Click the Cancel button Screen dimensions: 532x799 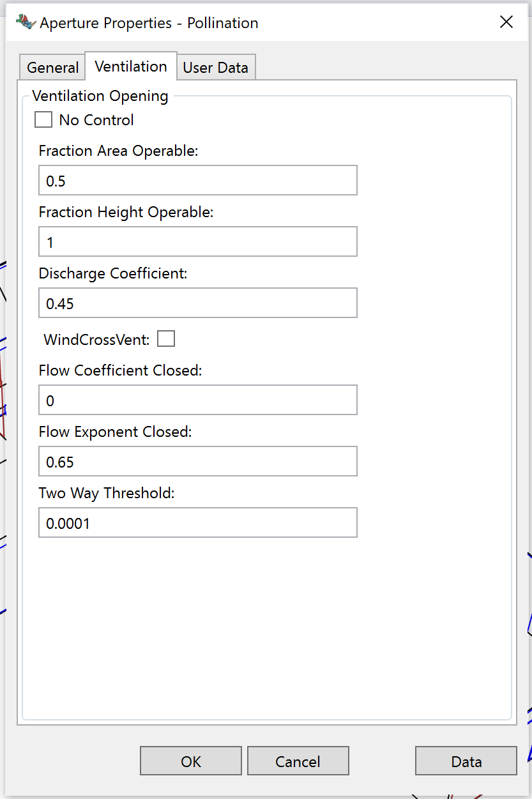click(x=298, y=761)
